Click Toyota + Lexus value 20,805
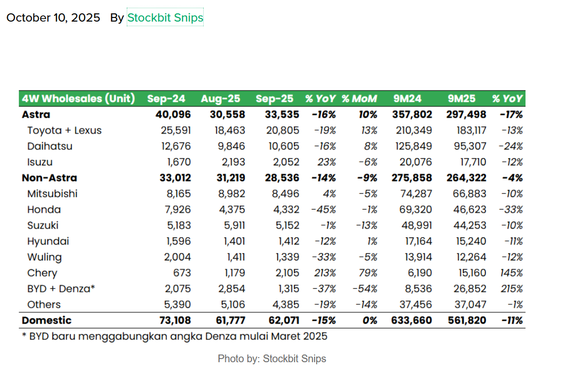This screenshot has height=373, width=588. pyautogui.click(x=282, y=130)
